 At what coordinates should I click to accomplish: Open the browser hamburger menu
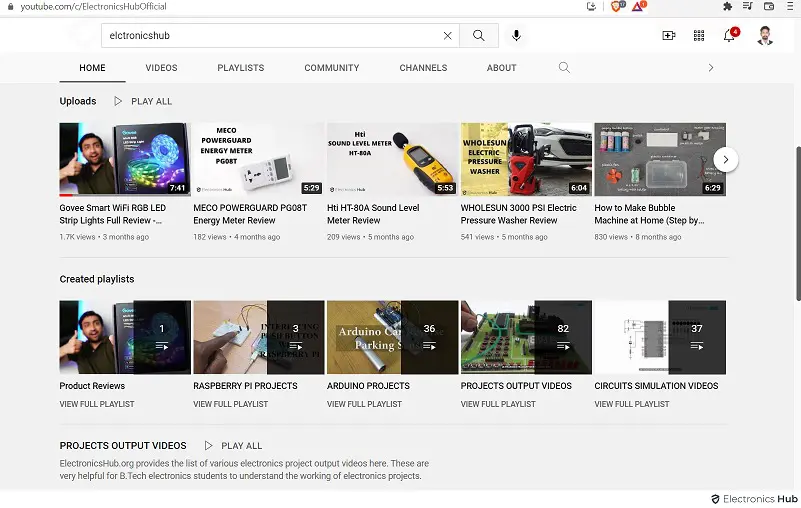790,6
